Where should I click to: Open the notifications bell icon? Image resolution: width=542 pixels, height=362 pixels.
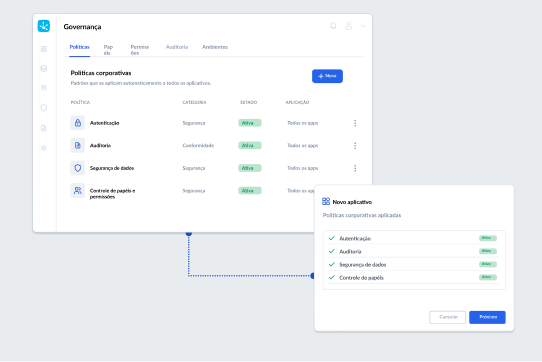pyautogui.click(x=333, y=26)
